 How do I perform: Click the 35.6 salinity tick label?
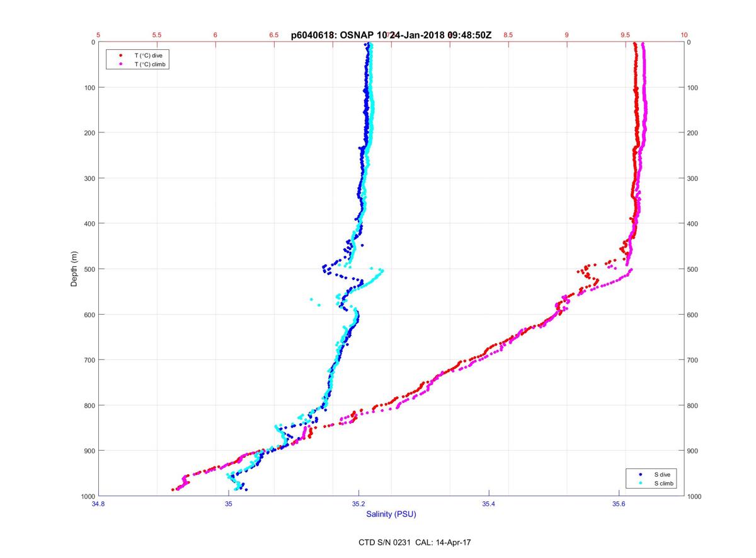click(x=619, y=504)
